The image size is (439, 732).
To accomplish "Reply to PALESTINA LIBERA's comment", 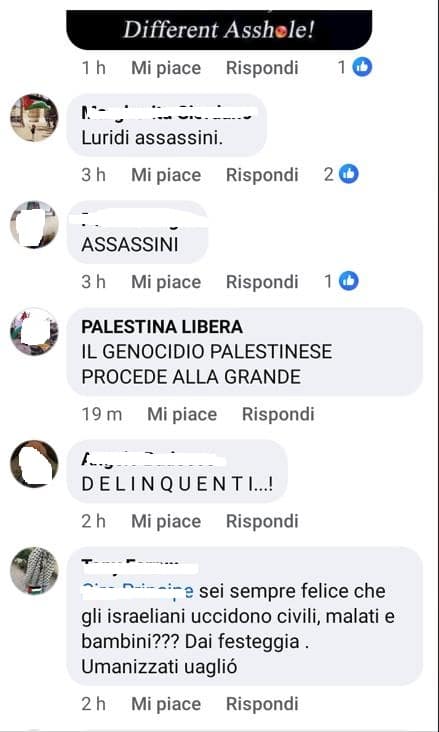I will pyautogui.click(x=278, y=415).
